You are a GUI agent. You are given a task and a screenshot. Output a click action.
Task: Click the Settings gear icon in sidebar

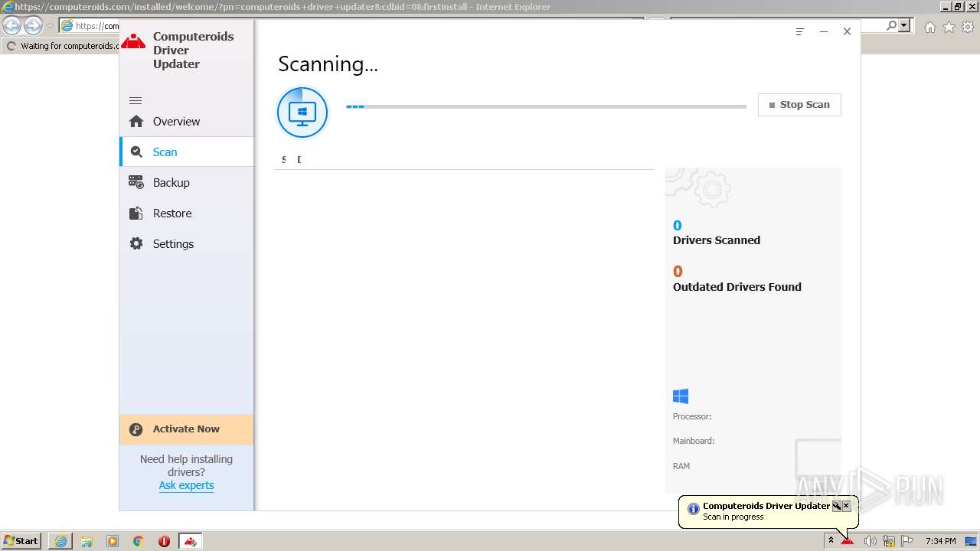(136, 243)
